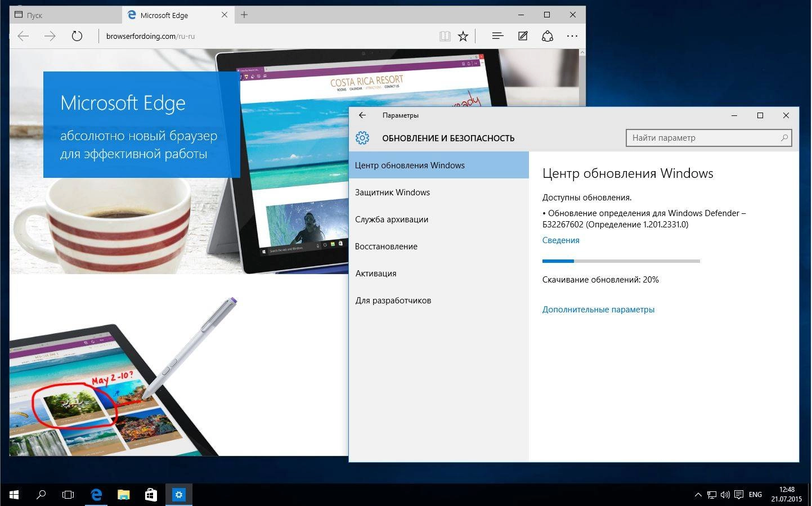This screenshot has height=506, width=812.
Task: Click the update download progress bar
Action: tap(621, 261)
